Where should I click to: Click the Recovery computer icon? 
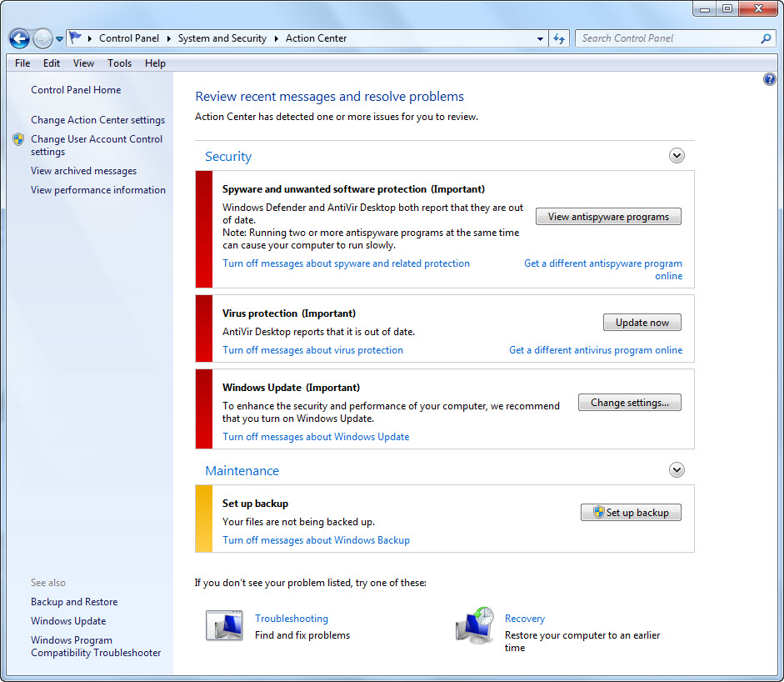(475, 625)
